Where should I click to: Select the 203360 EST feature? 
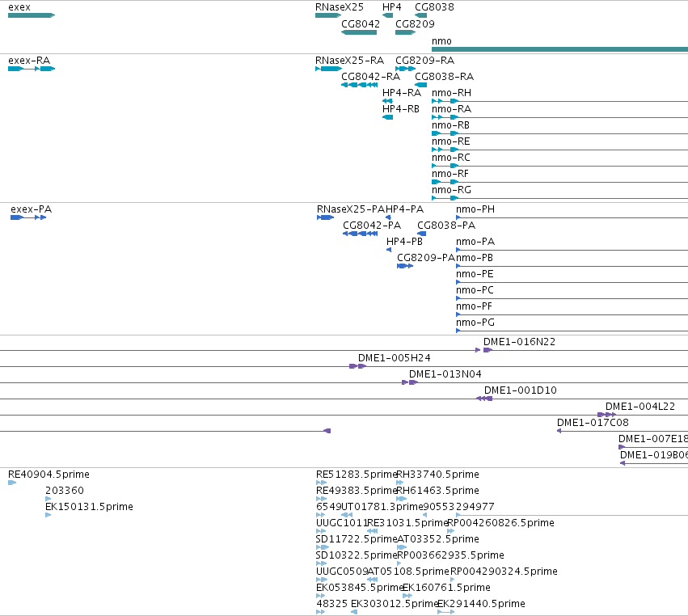[49, 499]
